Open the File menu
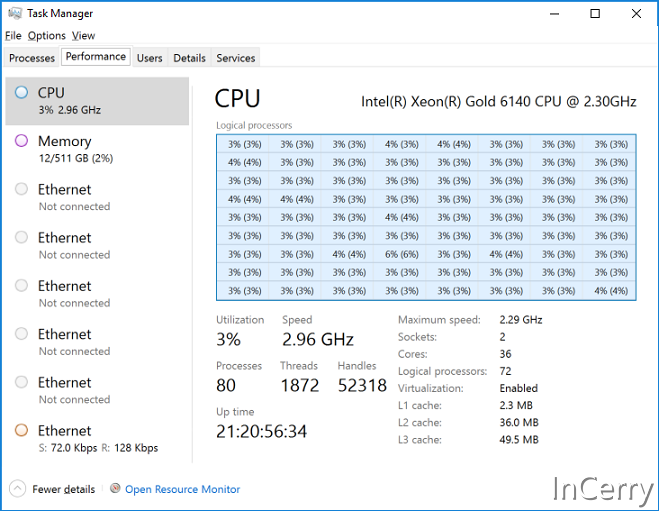Screen dimensions: 659x511 coord(13,36)
